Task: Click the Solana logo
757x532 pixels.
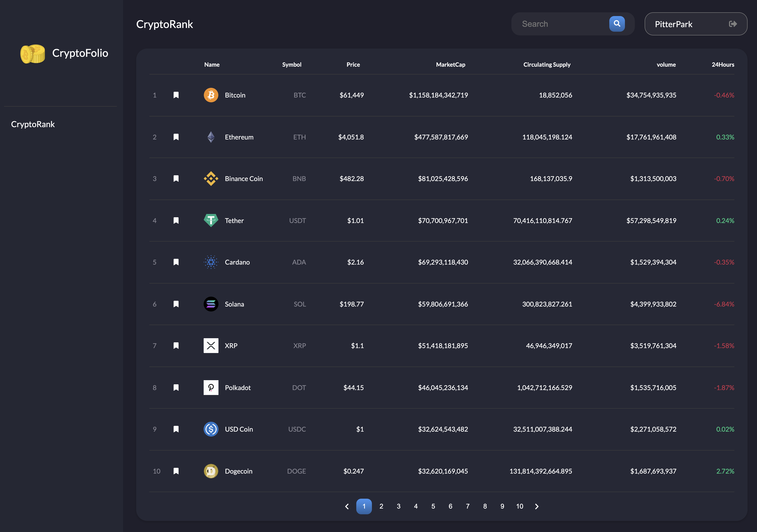Action: tap(211, 304)
